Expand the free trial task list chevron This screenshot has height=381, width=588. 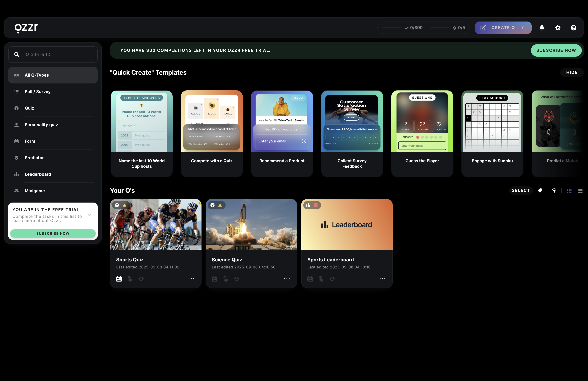coord(89,215)
